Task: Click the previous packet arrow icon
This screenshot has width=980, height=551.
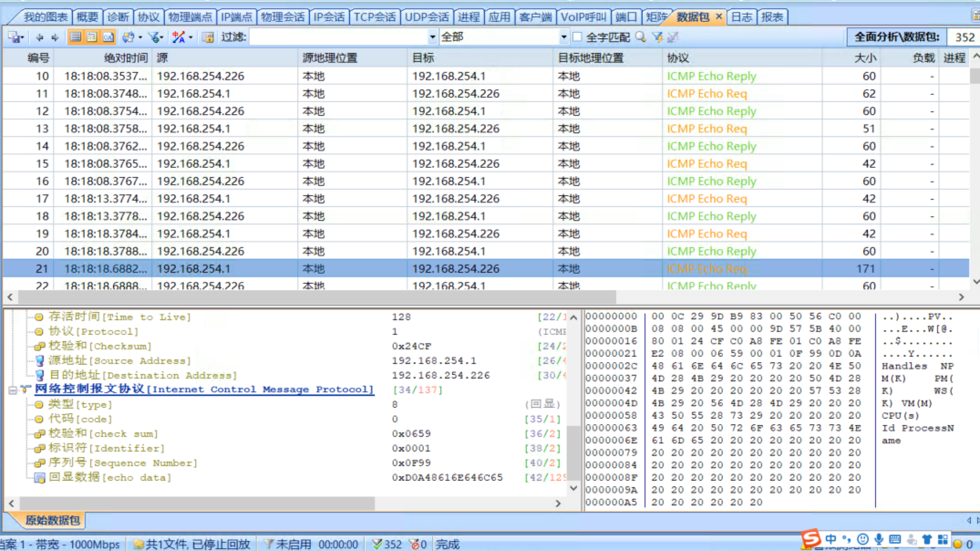Action: [40, 37]
